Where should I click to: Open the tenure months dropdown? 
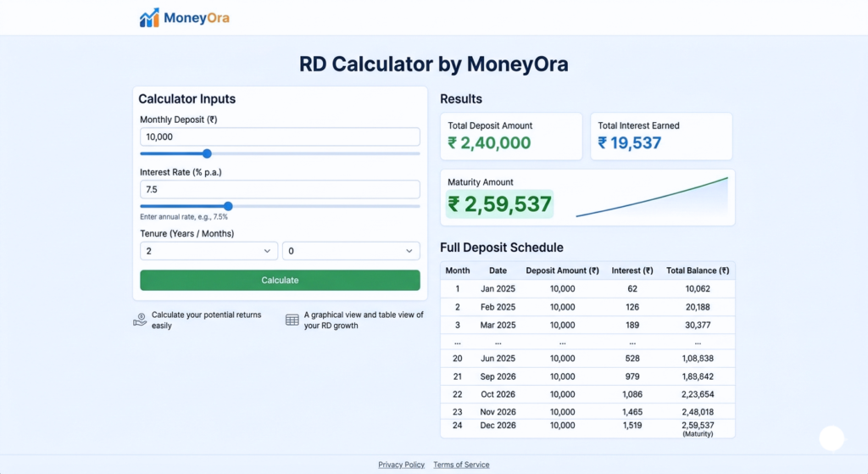tap(351, 251)
